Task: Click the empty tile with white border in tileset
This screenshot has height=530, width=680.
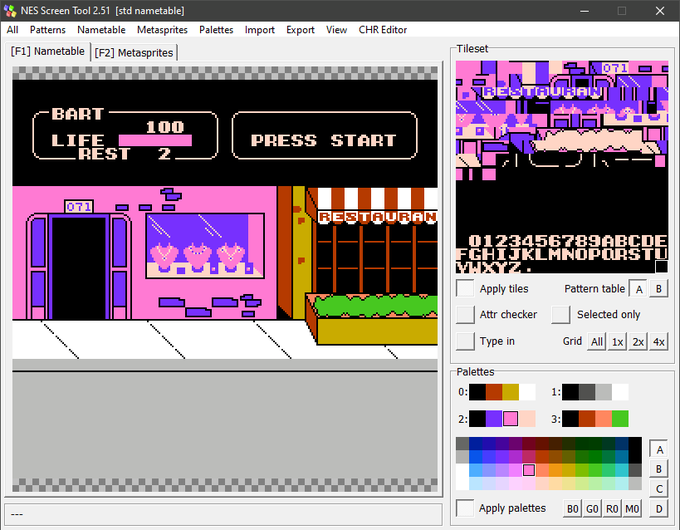Action: [661, 266]
